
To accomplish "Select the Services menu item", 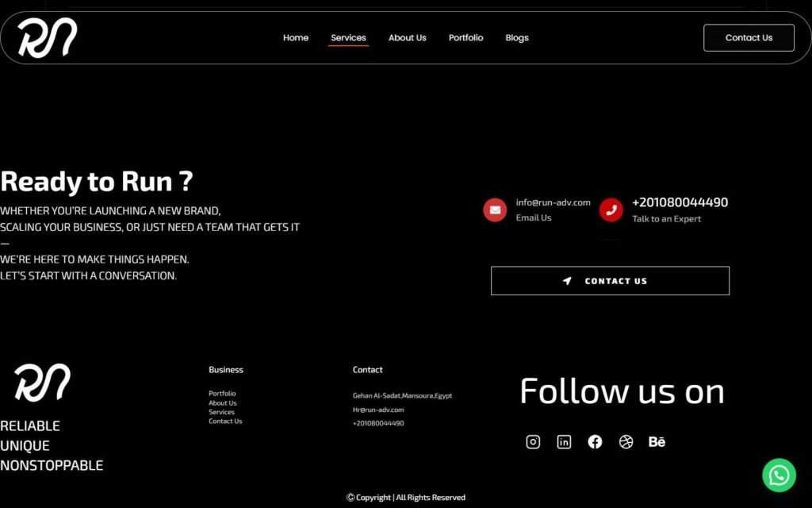I will coord(349,38).
